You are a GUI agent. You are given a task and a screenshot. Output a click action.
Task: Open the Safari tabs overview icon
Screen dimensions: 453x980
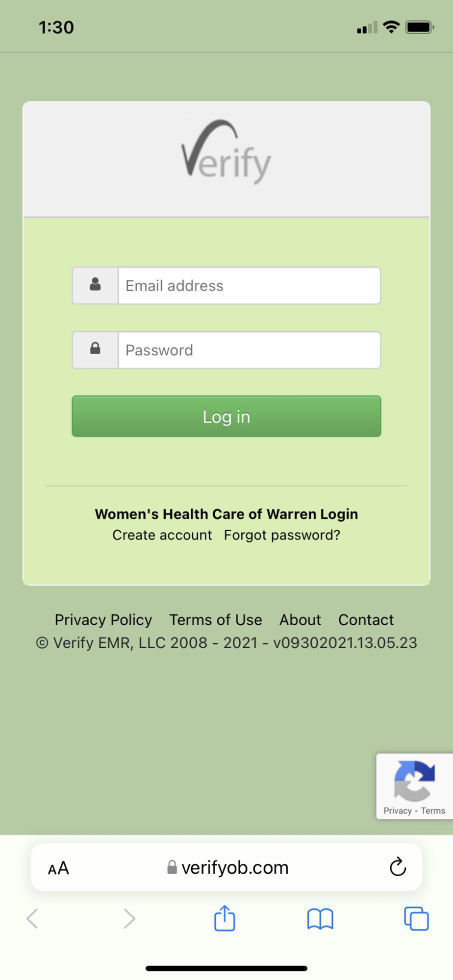click(x=416, y=918)
